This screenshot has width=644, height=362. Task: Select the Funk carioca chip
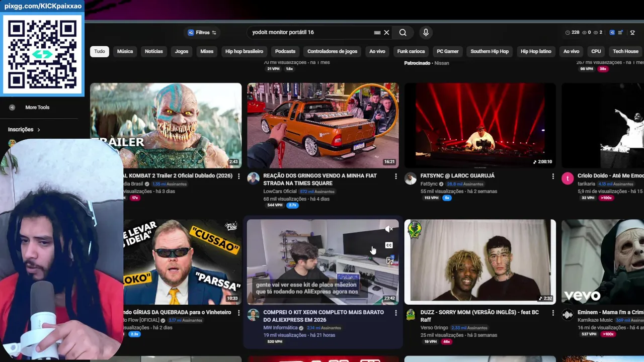[x=411, y=51]
